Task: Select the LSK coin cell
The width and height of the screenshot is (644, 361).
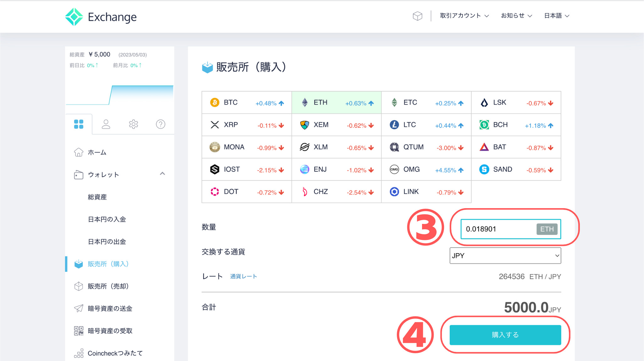Action: (516, 103)
